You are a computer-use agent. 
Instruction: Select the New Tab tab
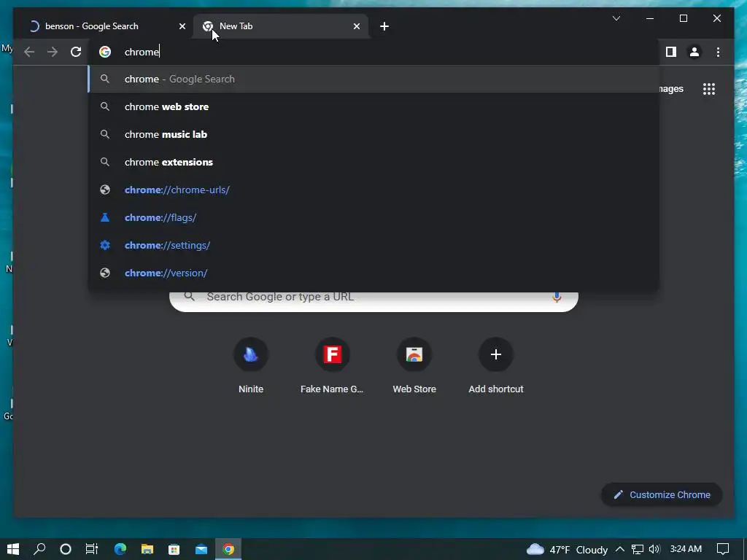[x=281, y=26]
